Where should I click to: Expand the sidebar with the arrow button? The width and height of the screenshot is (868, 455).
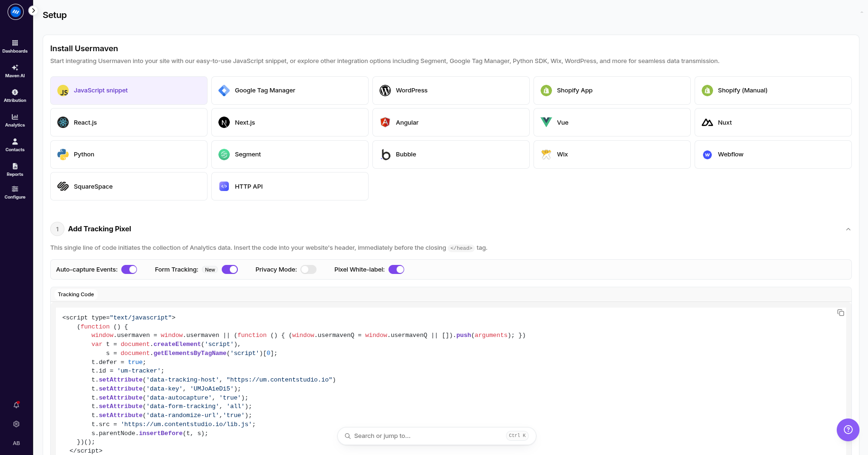(x=33, y=10)
